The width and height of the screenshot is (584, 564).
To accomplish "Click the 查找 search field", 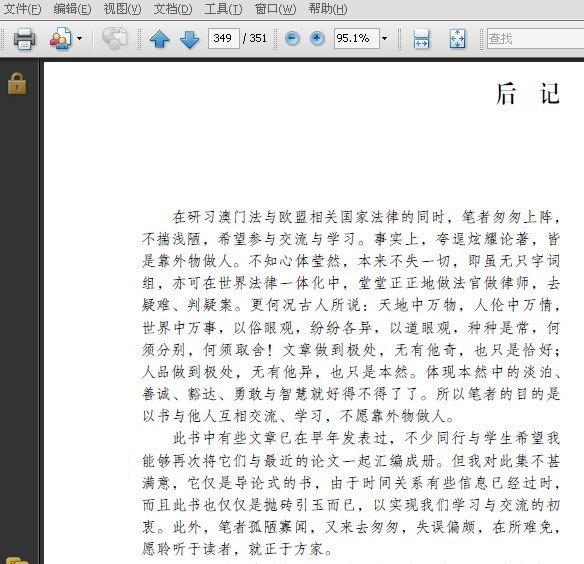I will (x=535, y=38).
